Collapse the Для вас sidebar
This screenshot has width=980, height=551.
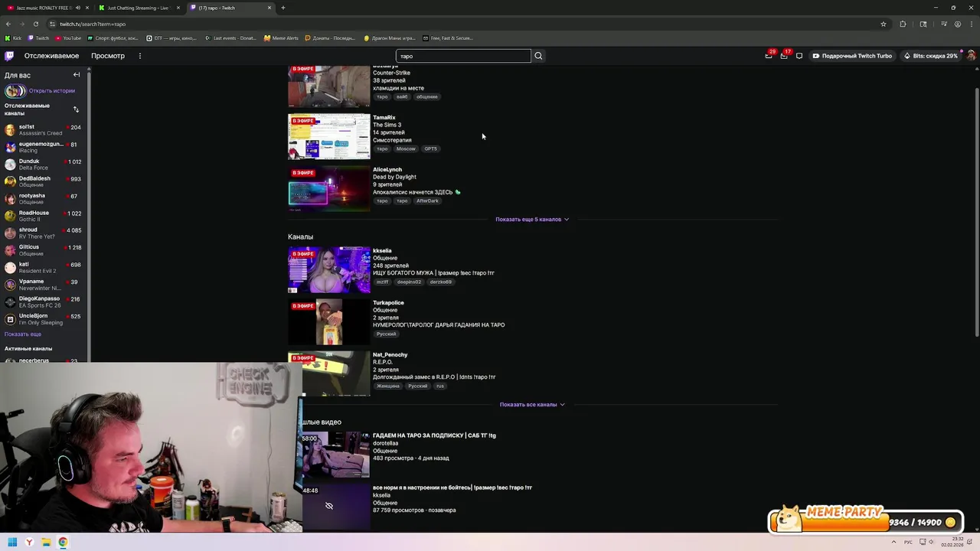77,75
